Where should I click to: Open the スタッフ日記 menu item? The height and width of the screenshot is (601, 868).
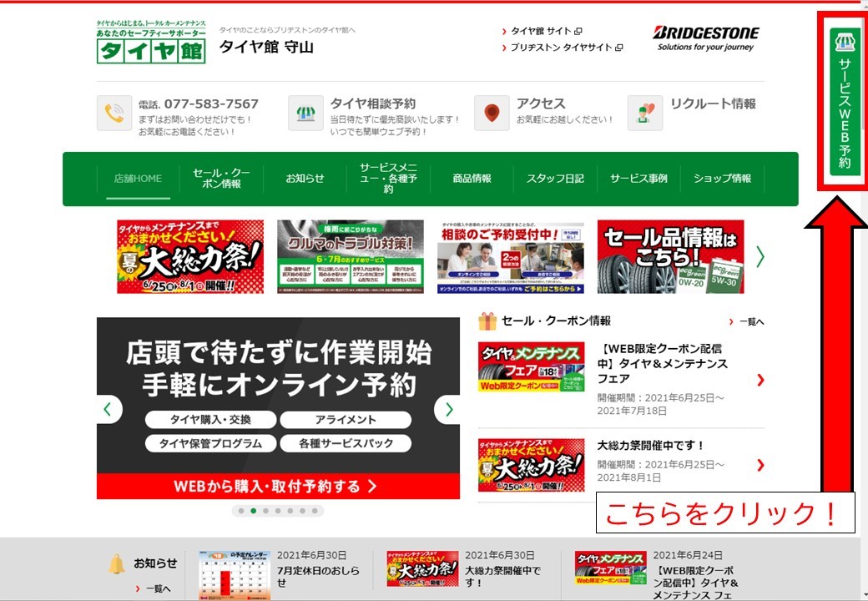tap(555, 179)
